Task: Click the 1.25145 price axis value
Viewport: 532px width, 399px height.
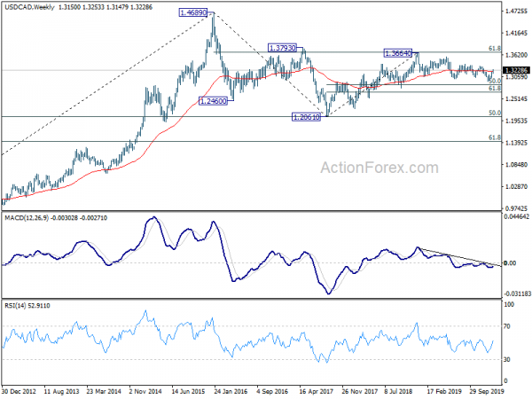Action: (x=516, y=99)
